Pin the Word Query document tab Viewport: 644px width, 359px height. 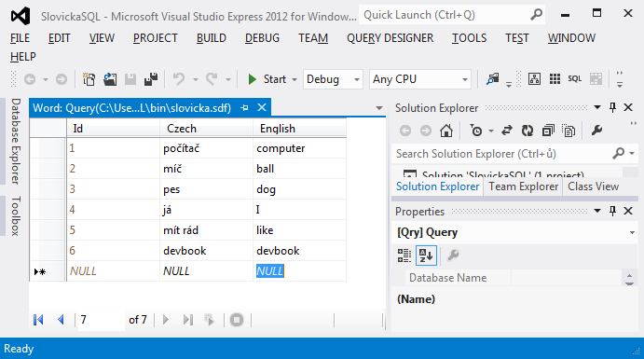[245, 108]
